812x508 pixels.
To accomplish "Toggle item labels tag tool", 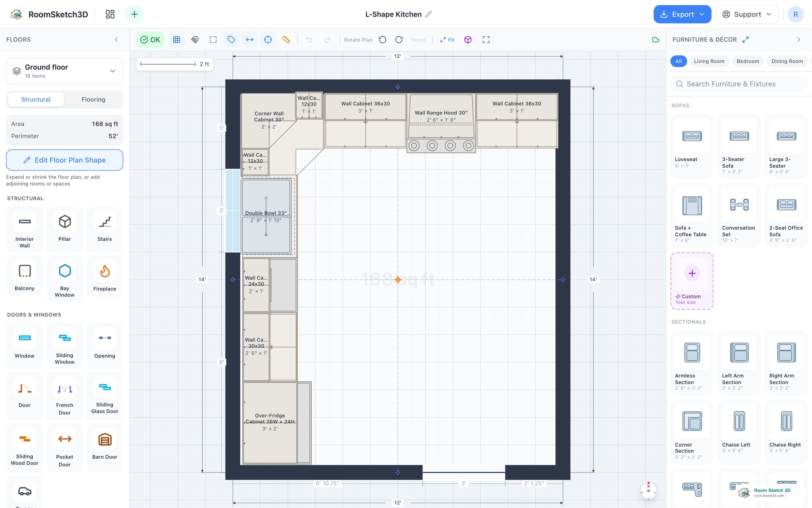I will 231,40.
